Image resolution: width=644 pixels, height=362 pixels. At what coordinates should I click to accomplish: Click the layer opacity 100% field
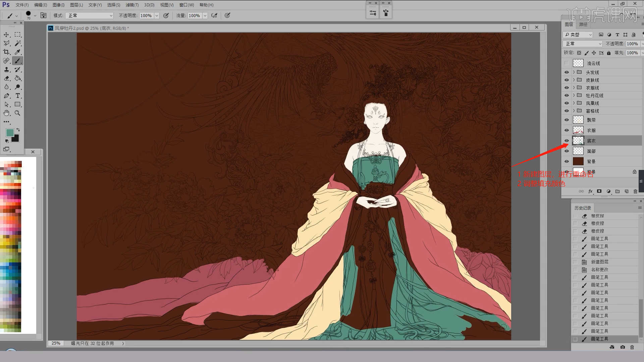coord(633,44)
